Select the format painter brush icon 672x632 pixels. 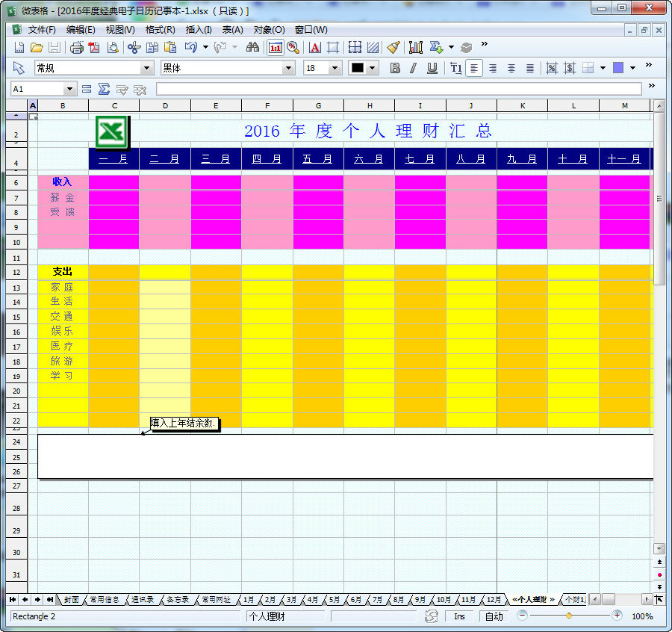[393, 47]
